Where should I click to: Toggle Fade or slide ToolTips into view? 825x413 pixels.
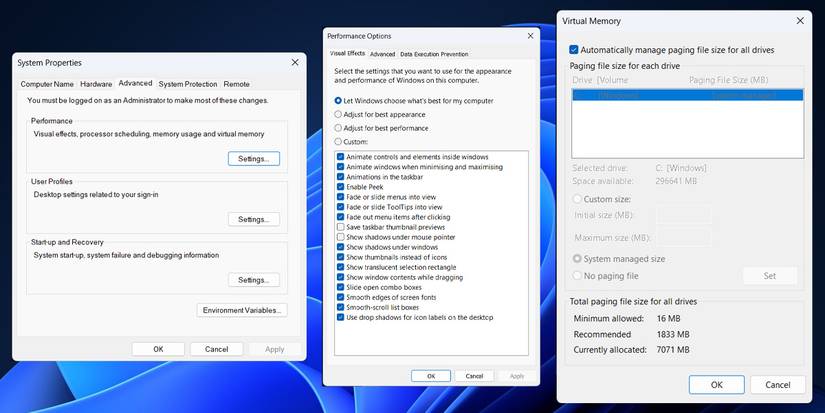340,207
